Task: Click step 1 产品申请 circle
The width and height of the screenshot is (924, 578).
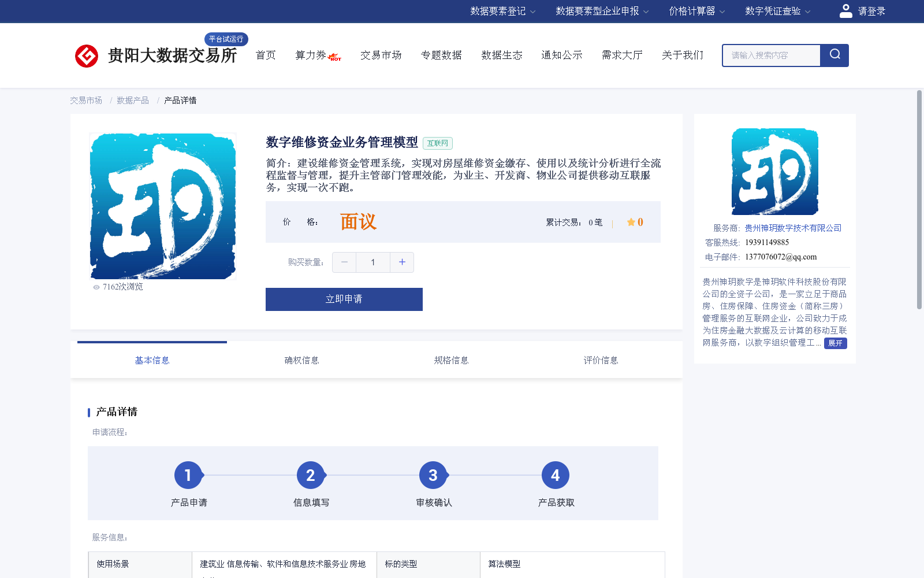Action: [188, 475]
